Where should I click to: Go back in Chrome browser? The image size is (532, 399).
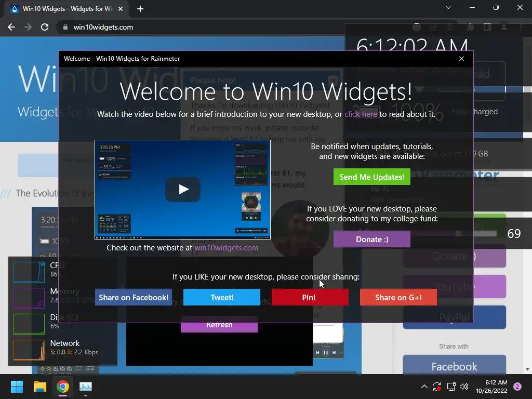click(x=11, y=27)
